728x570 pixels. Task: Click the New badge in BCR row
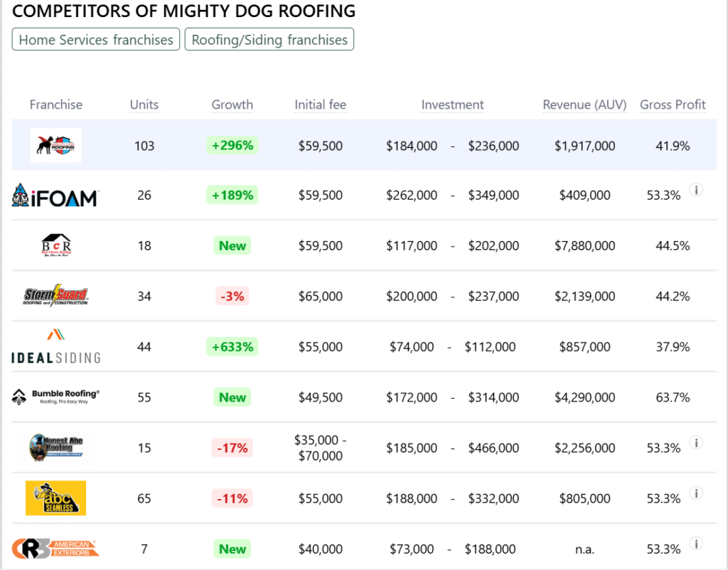tap(232, 245)
